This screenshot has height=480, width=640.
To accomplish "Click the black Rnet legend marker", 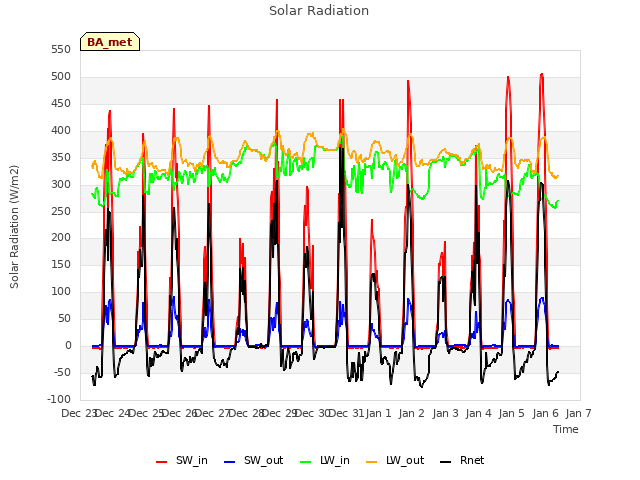I will [446, 462].
